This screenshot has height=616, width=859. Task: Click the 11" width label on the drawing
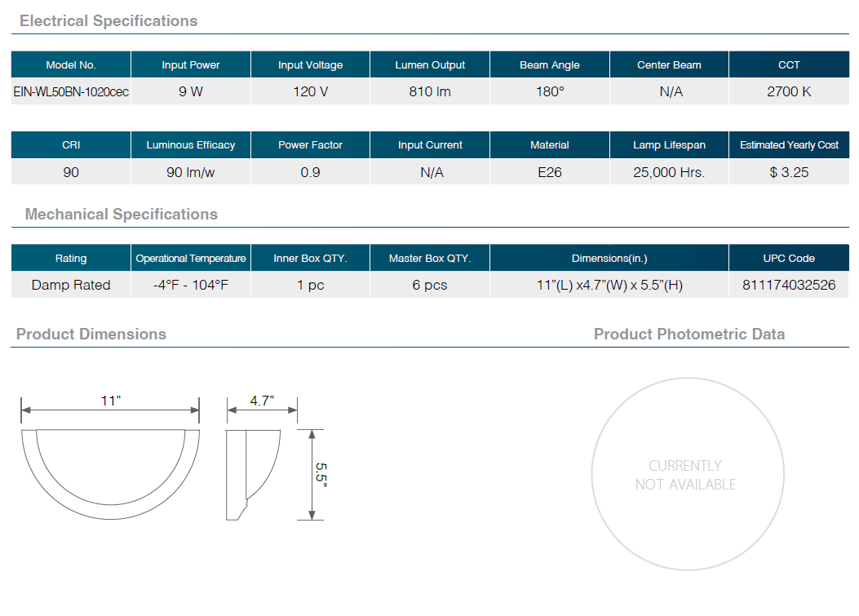point(111,401)
